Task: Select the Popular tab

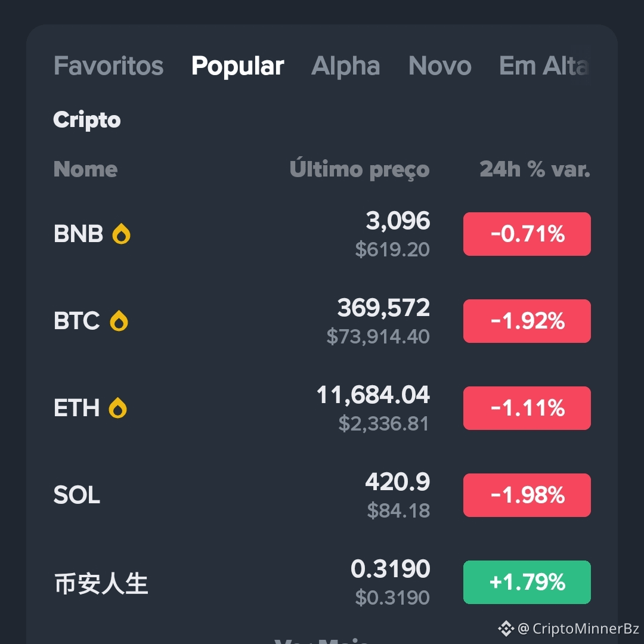Action: [237, 66]
